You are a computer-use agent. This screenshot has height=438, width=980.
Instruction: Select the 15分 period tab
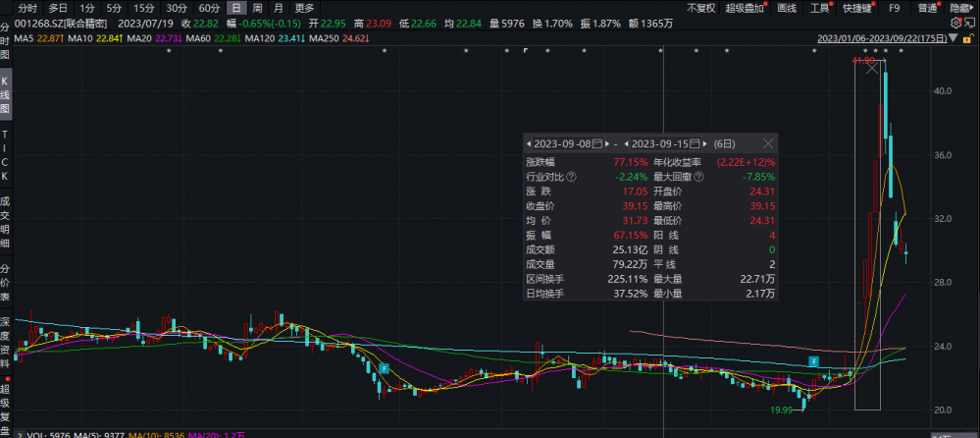click(x=144, y=8)
